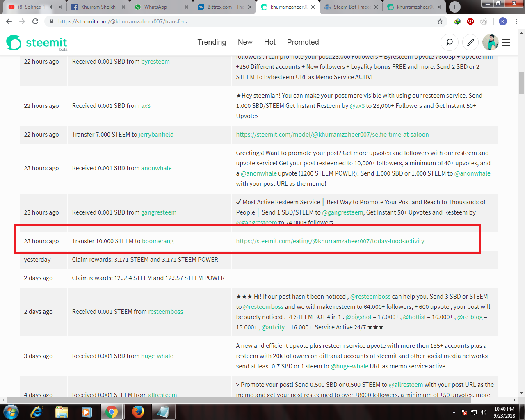Bookmark this page with the star icon

[440, 21]
